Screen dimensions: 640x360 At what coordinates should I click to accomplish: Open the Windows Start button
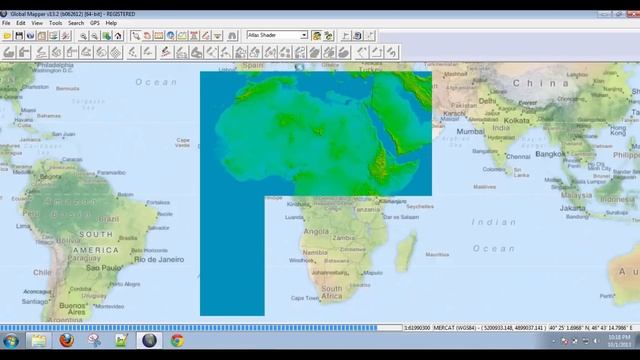click(x=11, y=340)
